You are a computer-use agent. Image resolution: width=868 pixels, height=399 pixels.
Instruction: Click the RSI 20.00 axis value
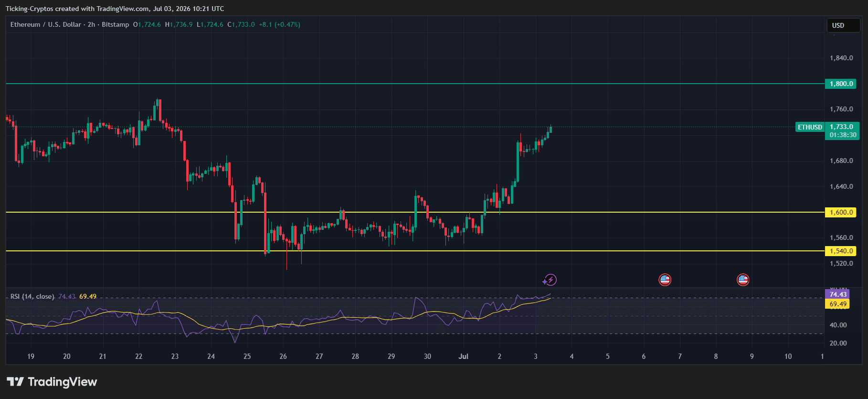(x=838, y=343)
